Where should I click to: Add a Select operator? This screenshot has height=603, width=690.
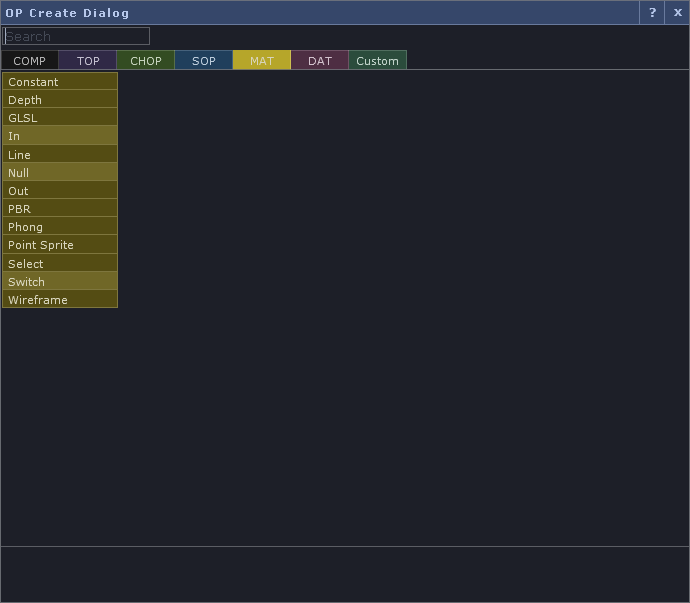[x=60, y=263]
